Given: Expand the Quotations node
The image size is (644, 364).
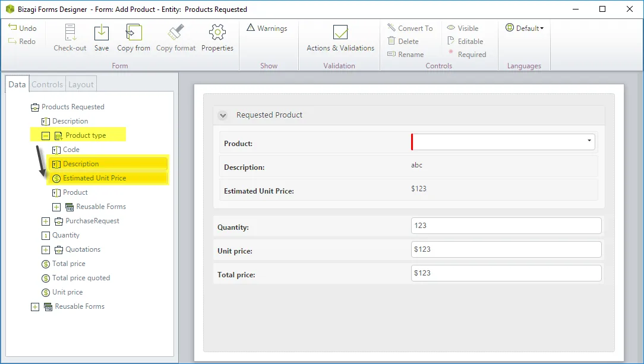Looking at the screenshot, I should (46, 250).
